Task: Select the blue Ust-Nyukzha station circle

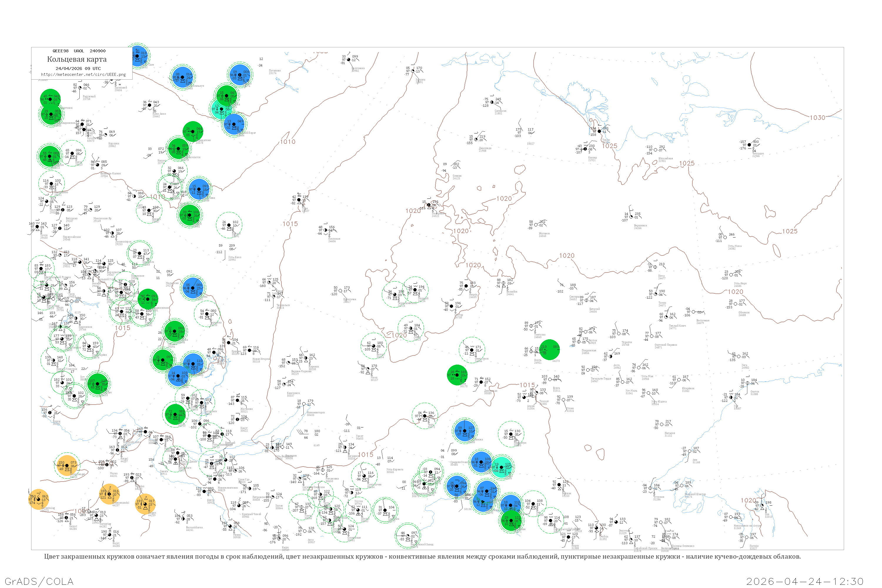Action: point(465,430)
